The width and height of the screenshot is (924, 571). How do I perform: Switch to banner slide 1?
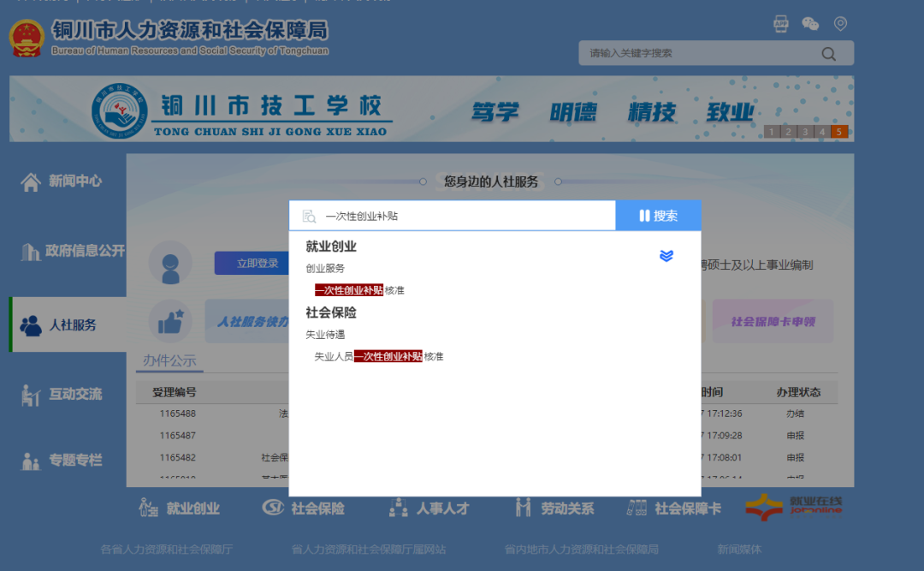[772, 132]
